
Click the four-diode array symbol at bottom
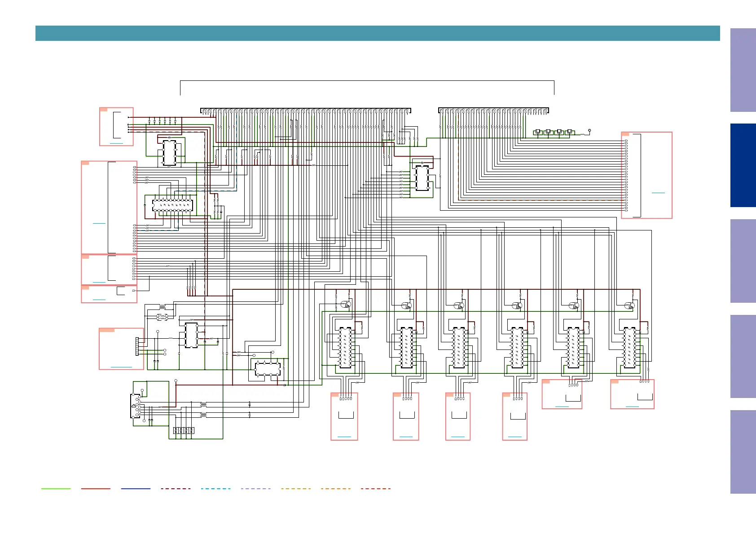pyautogui.click(x=184, y=430)
